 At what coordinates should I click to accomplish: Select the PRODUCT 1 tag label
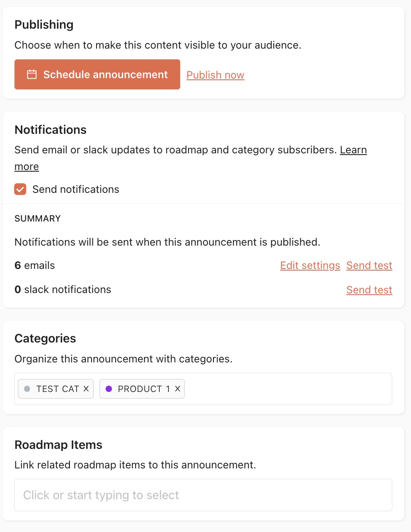(144, 389)
